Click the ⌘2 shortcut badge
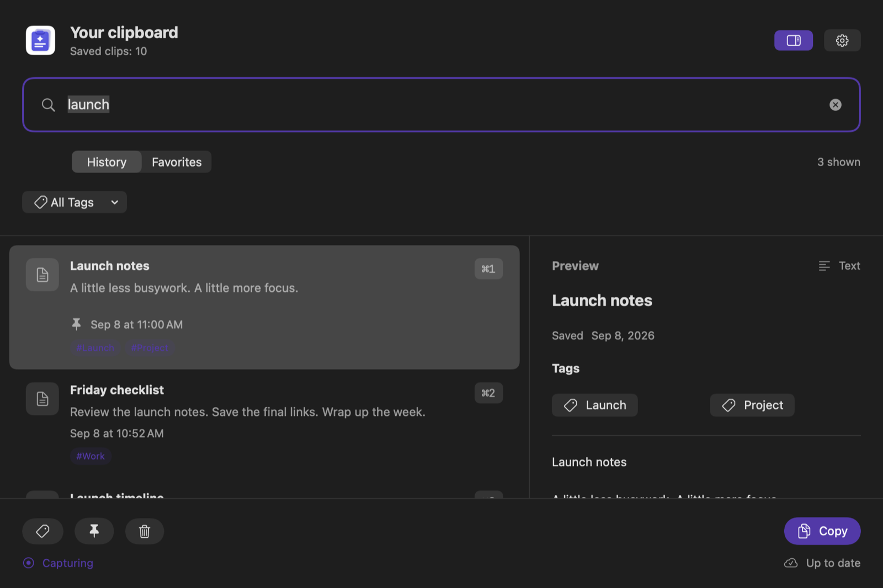 488,393
